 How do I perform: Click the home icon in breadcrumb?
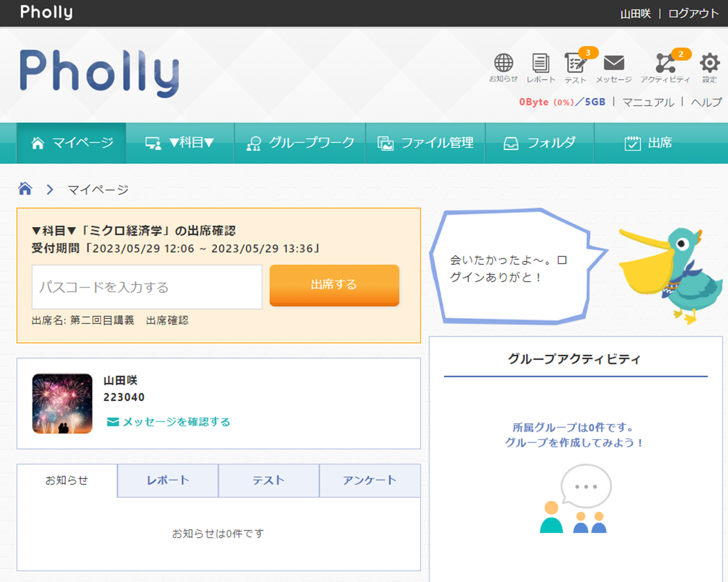[25, 189]
